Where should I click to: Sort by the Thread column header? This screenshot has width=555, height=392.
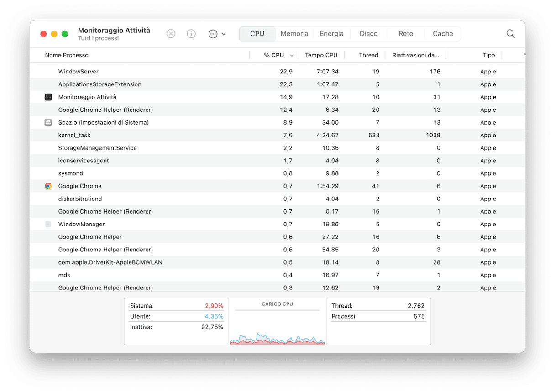(x=368, y=55)
